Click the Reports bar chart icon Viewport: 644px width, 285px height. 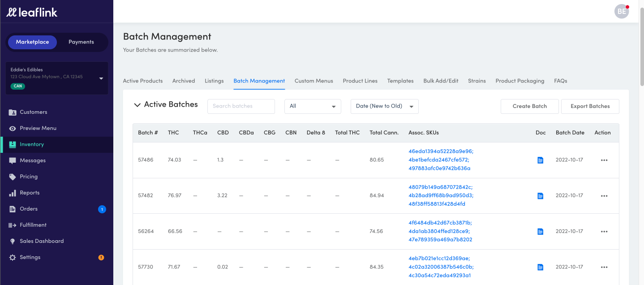click(x=13, y=193)
